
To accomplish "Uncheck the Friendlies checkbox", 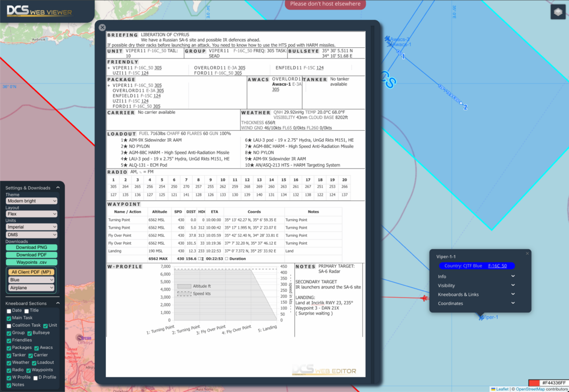I will (x=9, y=341).
